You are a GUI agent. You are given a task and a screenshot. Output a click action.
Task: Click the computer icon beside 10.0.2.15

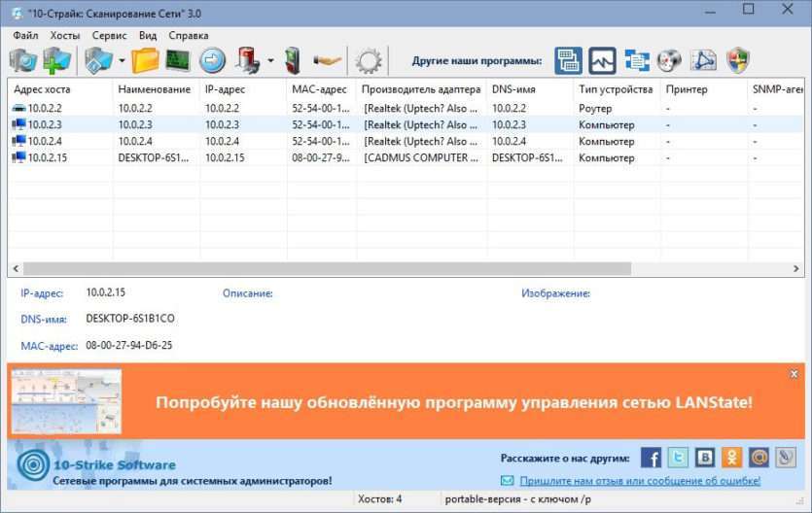coord(18,157)
